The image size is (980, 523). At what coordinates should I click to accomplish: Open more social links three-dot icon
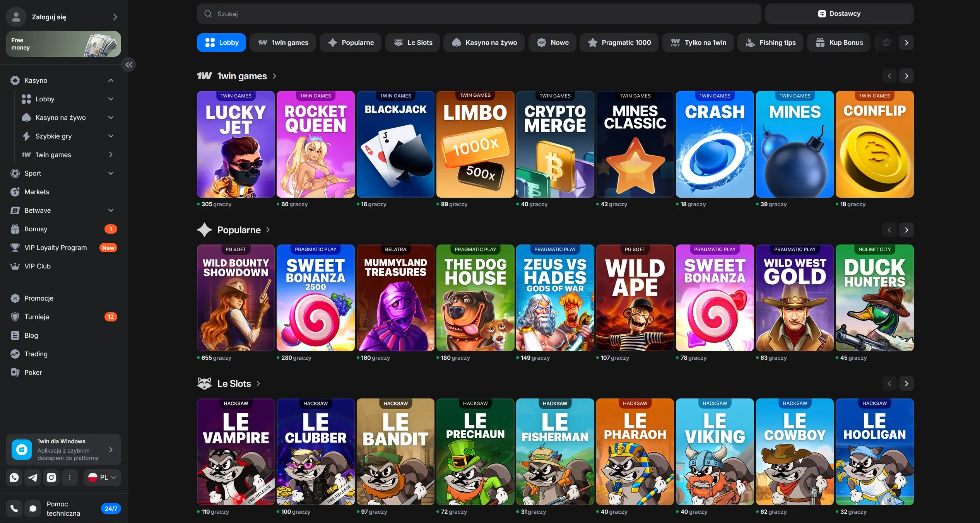70,478
